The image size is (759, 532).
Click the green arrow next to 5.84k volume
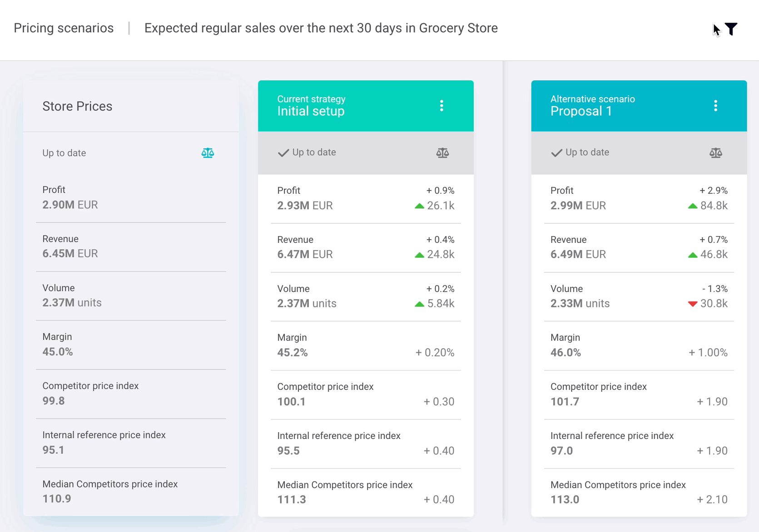pyautogui.click(x=419, y=304)
